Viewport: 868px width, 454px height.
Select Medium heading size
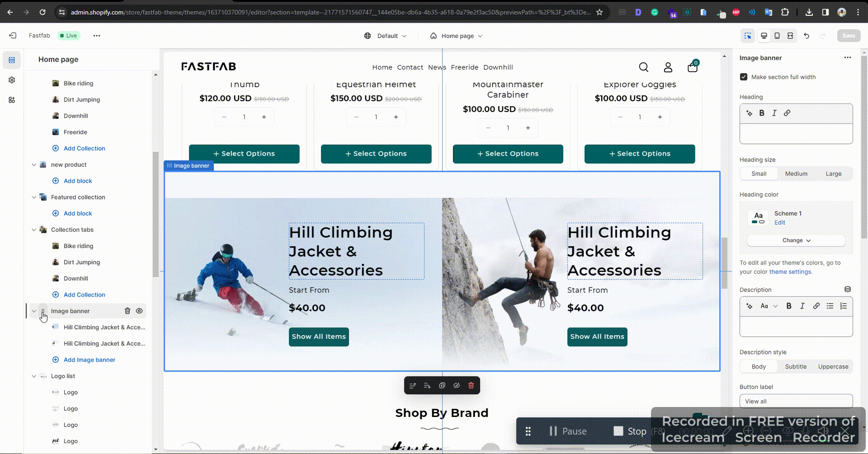pos(796,174)
